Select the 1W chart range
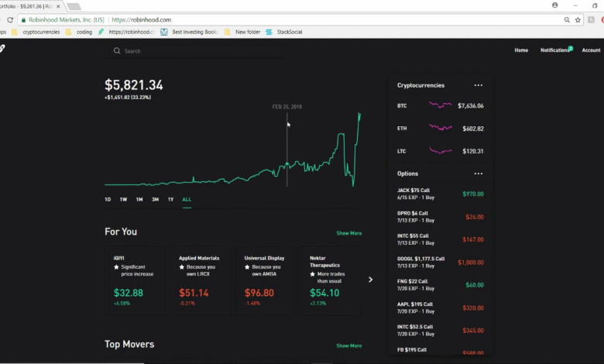The image size is (604, 364). 123,200
